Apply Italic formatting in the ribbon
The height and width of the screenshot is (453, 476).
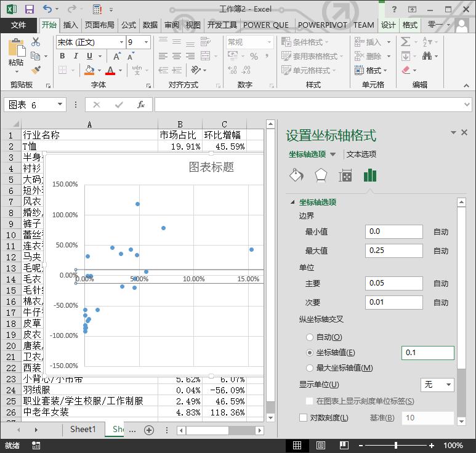click(x=76, y=56)
